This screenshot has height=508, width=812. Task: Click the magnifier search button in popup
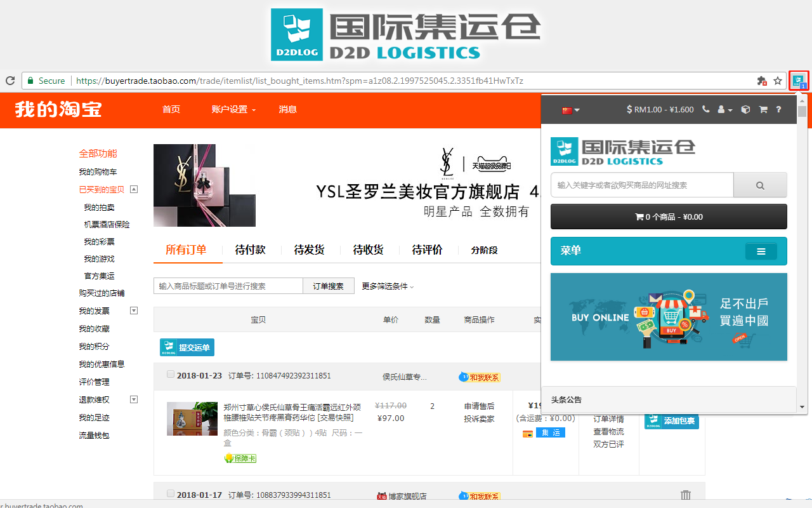coord(760,185)
